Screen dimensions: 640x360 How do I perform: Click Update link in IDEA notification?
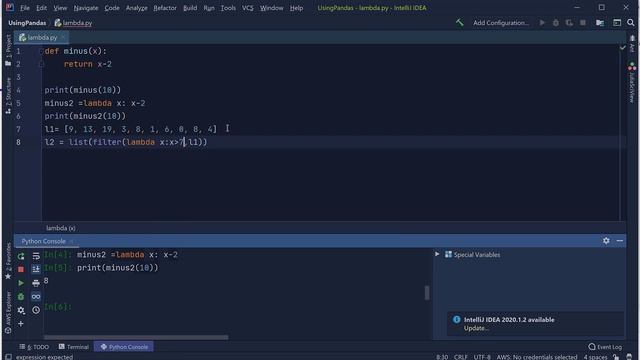point(476,328)
